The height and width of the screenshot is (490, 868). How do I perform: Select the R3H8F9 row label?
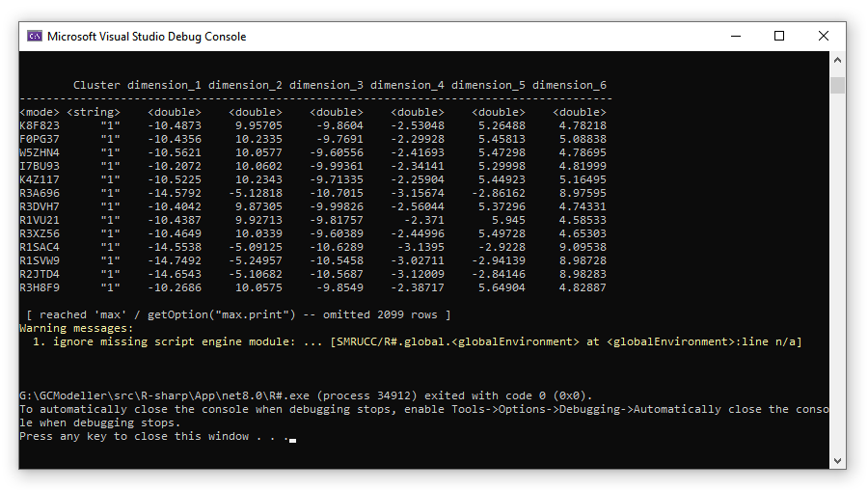(x=40, y=287)
